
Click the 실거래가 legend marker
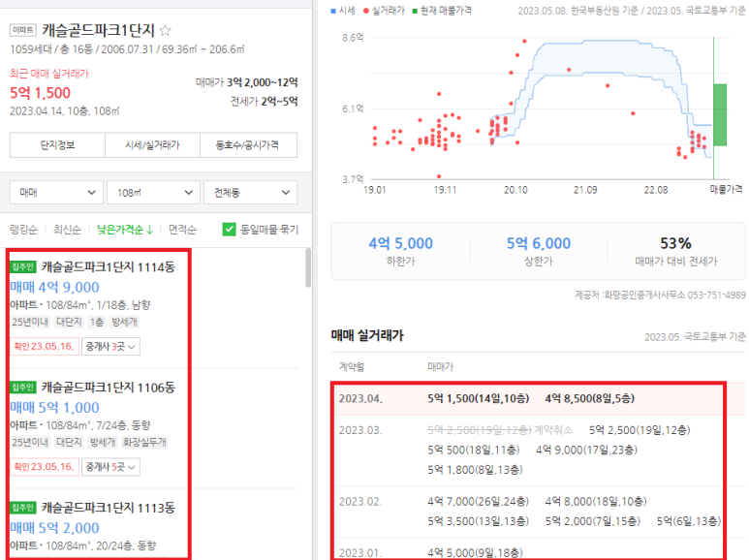[366, 11]
